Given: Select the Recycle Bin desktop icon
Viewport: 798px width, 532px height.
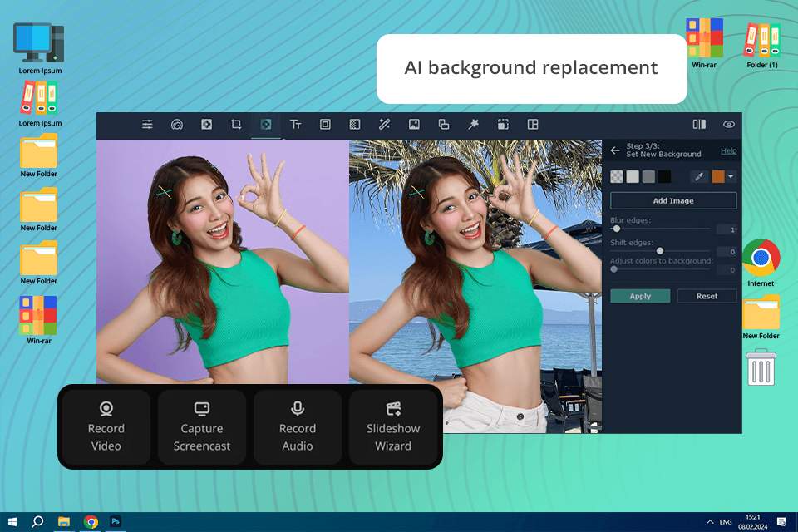Looking at the screenshot, I should [761, 367].
